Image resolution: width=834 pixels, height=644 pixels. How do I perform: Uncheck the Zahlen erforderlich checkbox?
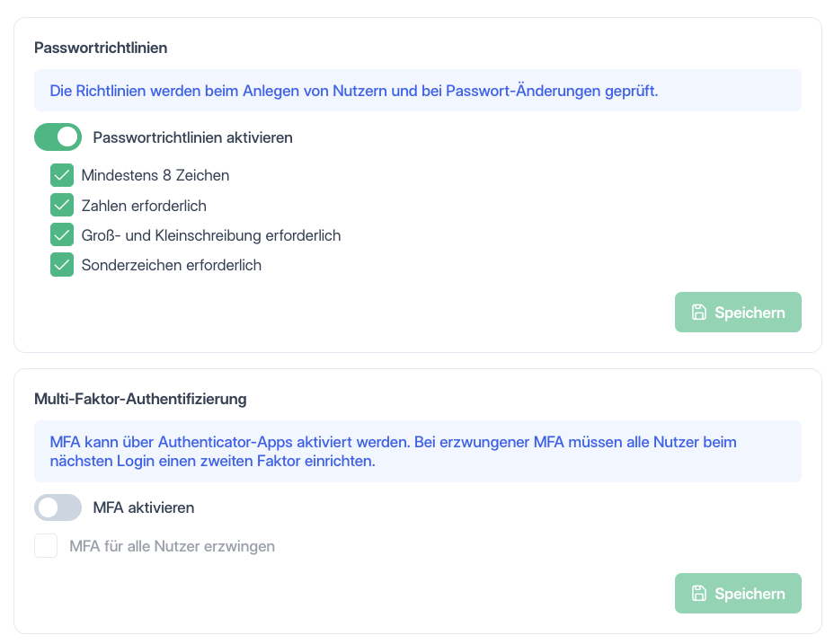pyautogui.click(x=62, y=206)
